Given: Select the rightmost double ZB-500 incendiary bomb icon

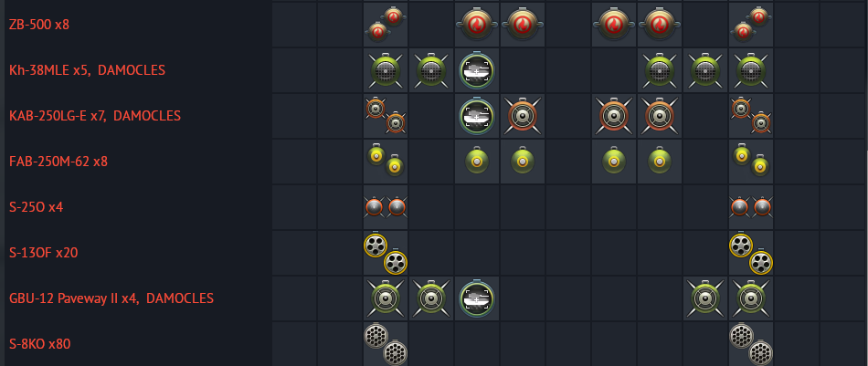Looking at the screenshot, I should point(751,25).
